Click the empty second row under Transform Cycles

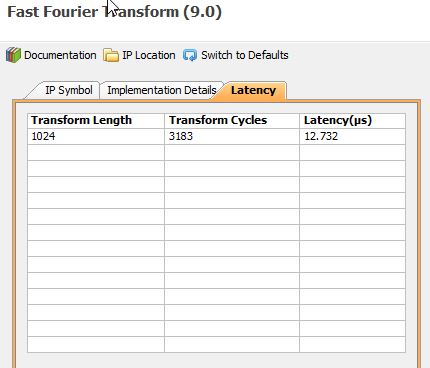pos(232,152)
